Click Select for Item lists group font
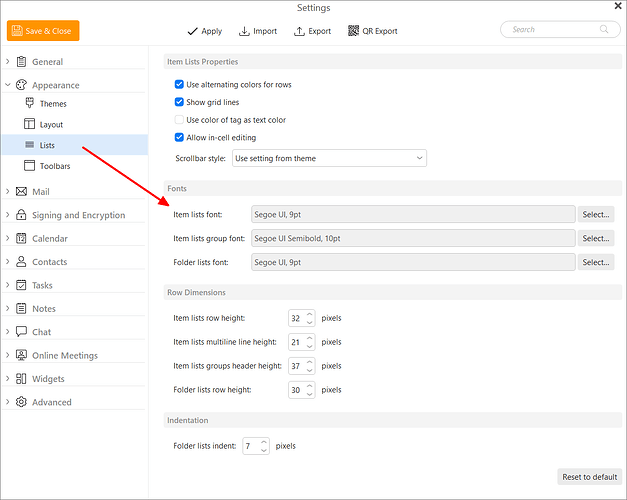 (x=596, y=238)
